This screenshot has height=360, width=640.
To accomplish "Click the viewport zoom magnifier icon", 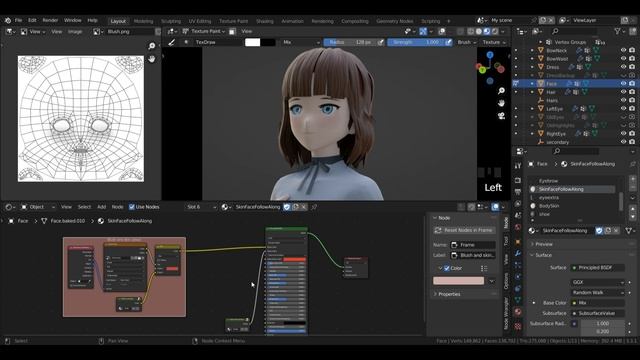I will (x=501, y=91).
